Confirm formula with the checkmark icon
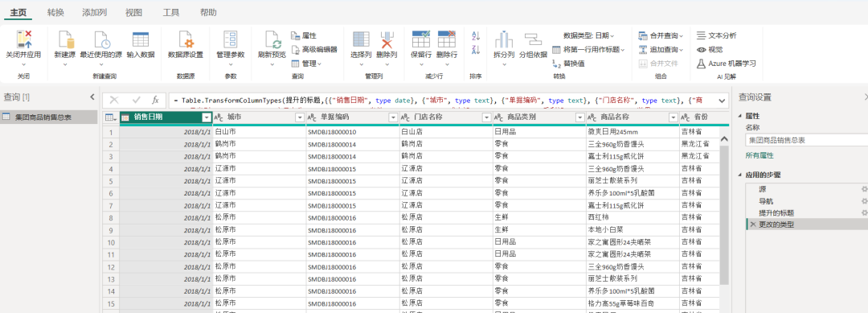The height and width of the screenshot is (313, 868). click(136, 101)
